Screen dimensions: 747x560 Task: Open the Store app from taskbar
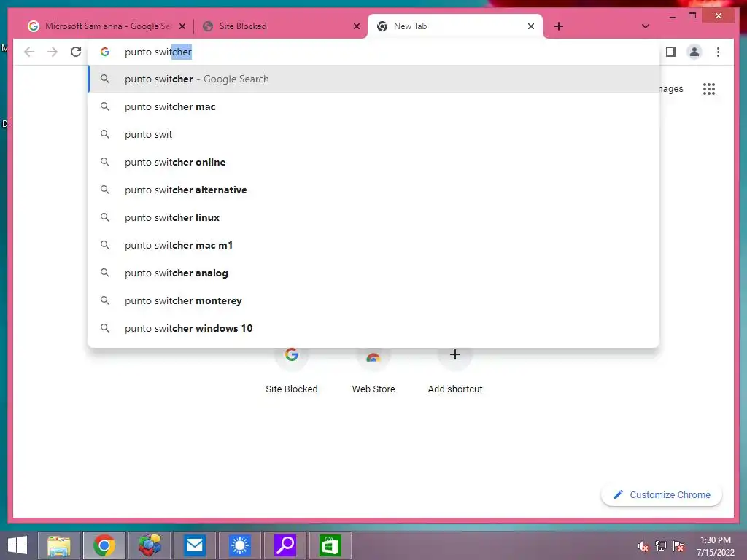(x=330, y=545)
